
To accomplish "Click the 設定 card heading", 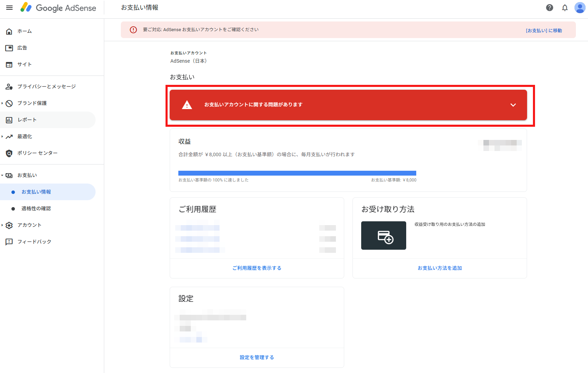I will (x=186, y=299).
